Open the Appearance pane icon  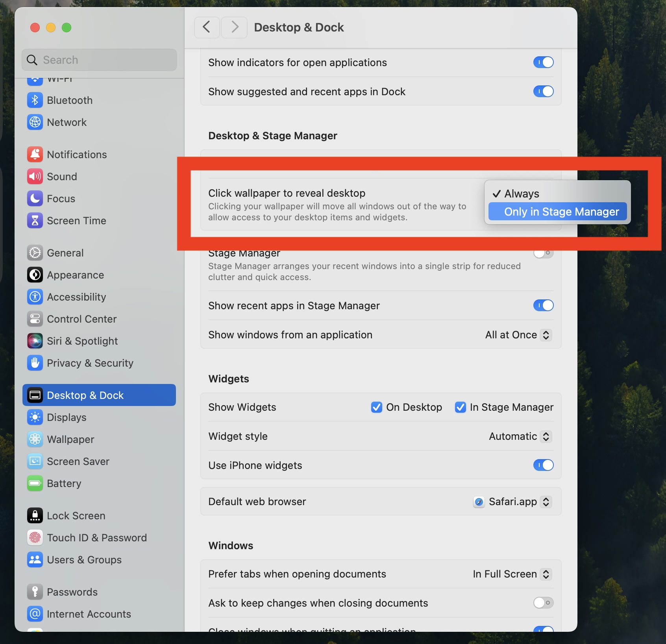tap(35, 275)
